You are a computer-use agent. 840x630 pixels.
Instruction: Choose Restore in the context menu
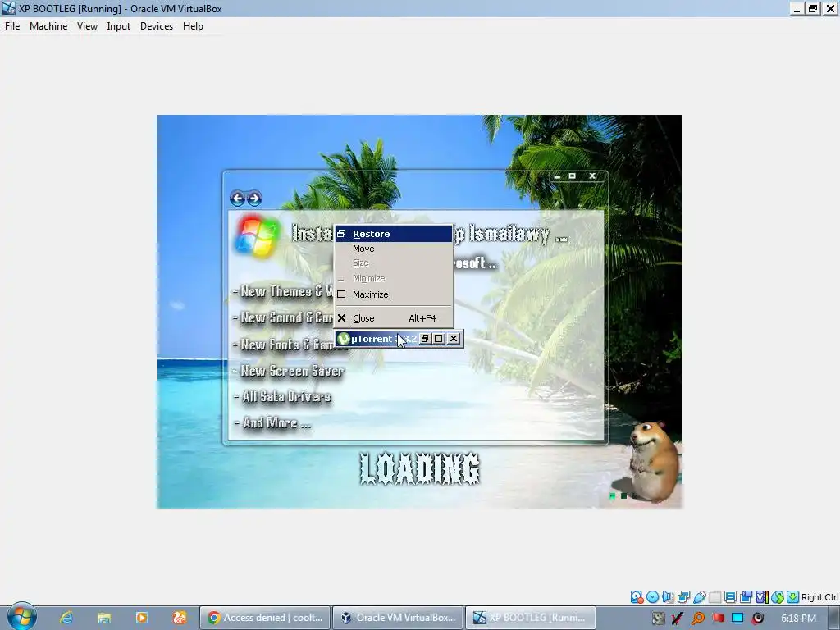394,234
